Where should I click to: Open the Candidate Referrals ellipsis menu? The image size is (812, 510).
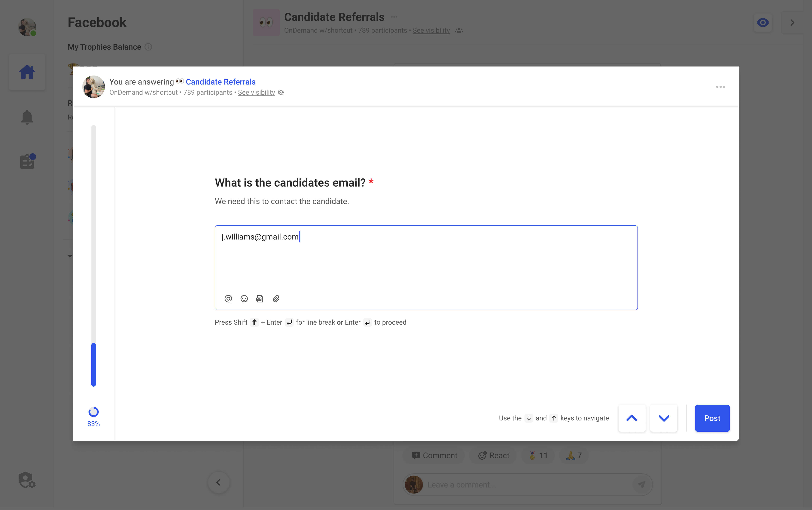pos(394,17)
